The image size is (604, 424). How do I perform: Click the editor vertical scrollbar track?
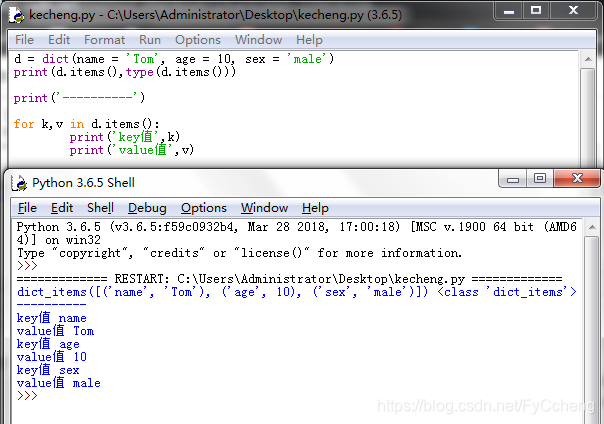click(x=588, y=117)
